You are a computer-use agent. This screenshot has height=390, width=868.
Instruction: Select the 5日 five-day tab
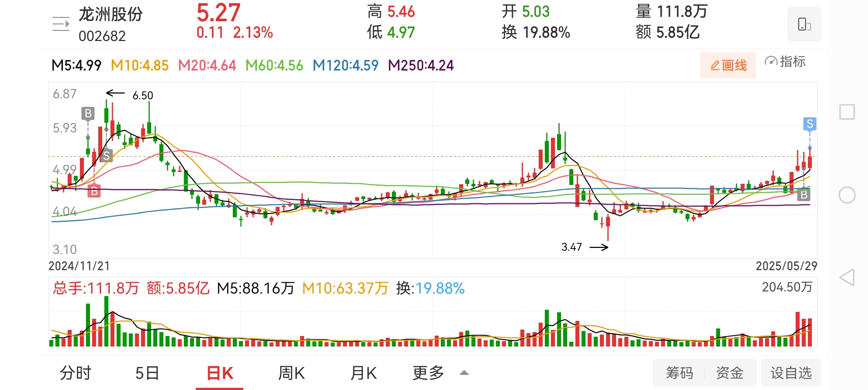pyautogui.click(x=147, y=373)
